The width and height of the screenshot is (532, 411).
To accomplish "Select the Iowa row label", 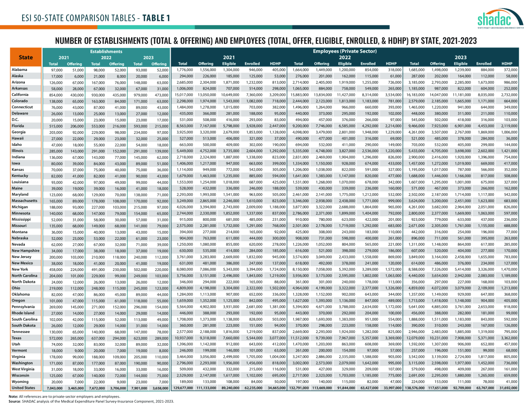I will point(16,163).
